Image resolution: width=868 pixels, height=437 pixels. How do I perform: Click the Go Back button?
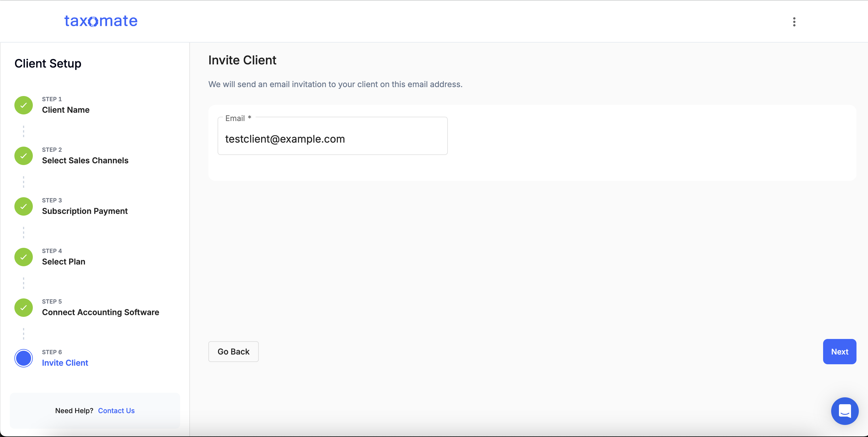pos(233,352)
